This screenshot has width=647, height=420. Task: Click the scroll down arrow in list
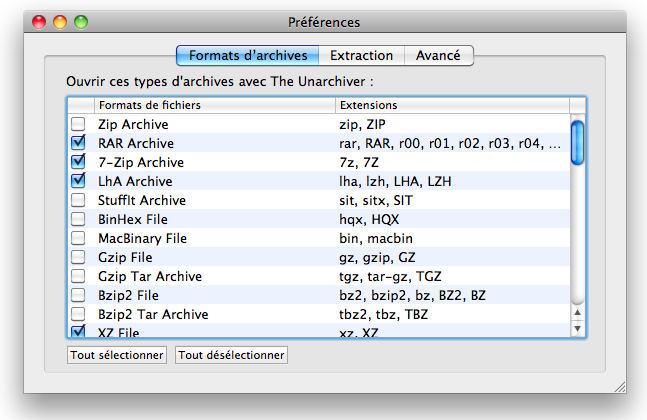(577, 328)
